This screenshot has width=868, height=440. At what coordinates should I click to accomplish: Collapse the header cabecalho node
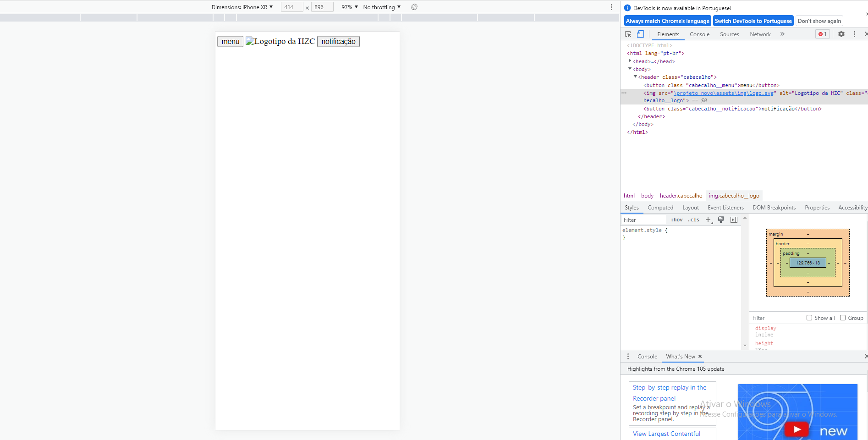point(635,77)
